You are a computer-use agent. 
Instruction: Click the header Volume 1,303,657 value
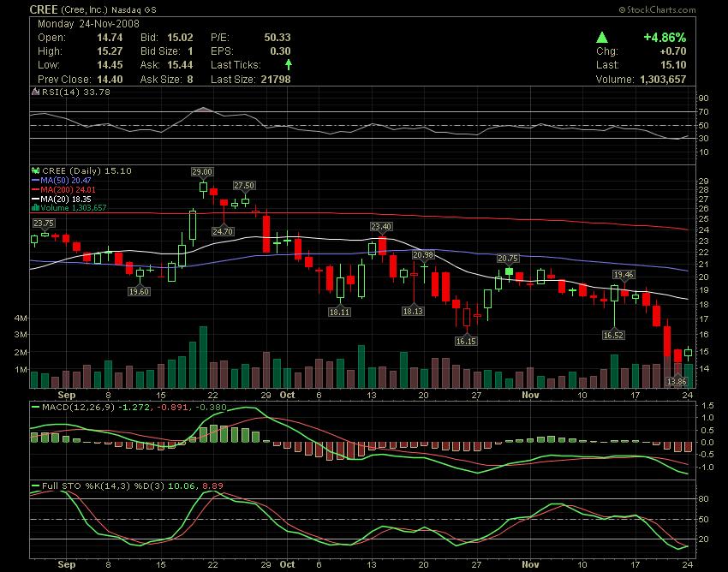point(663,80)
